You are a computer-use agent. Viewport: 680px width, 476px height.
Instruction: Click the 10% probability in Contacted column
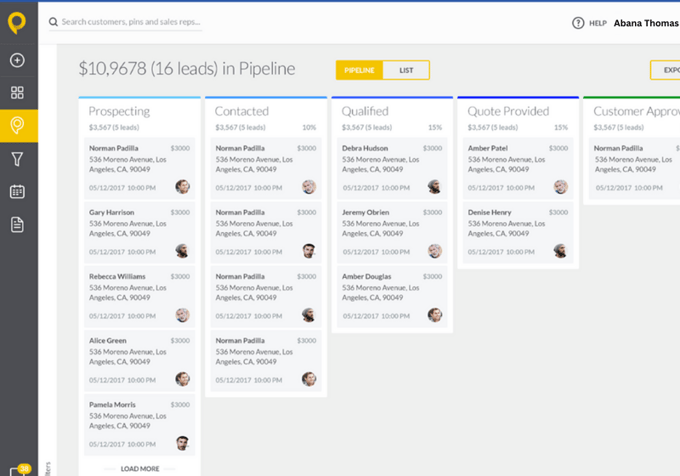coord(309,127)
